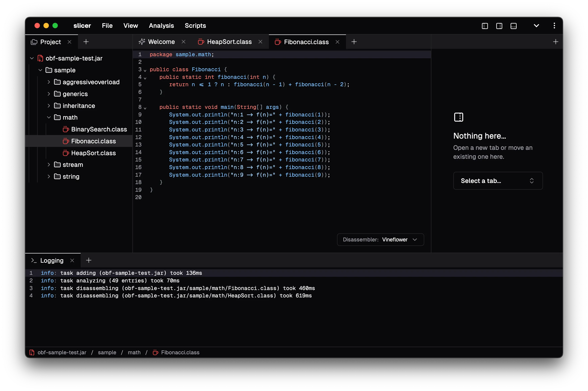Add new tab next to Project
This screenshot has height=391, width=588.
(86, 42)
